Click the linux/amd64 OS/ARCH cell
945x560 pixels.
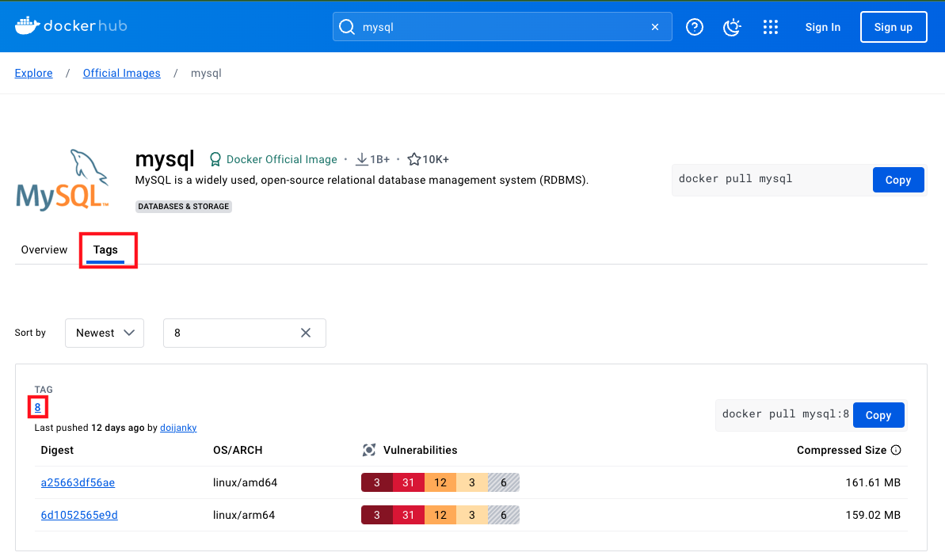pyautogui.click(x=245, y=482)
